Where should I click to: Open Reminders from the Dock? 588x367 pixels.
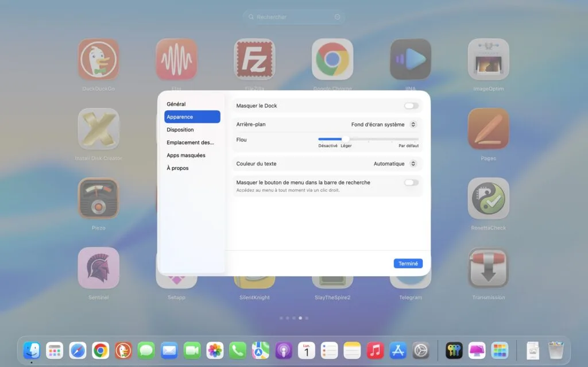pyautogui.click(x=329, y=350)
